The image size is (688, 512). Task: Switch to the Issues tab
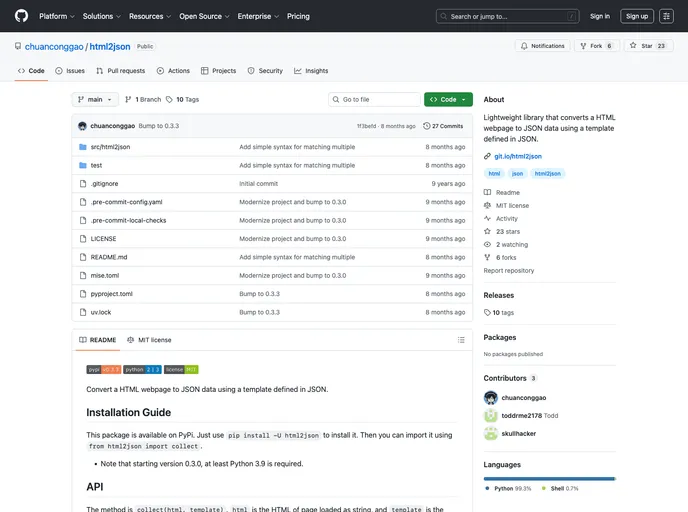(x=70, y=71)
